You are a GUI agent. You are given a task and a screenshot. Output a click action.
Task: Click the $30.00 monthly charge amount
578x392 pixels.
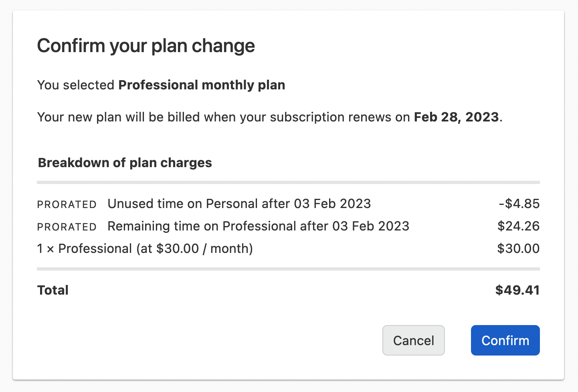pyautogui.click(x=518, y=249)
